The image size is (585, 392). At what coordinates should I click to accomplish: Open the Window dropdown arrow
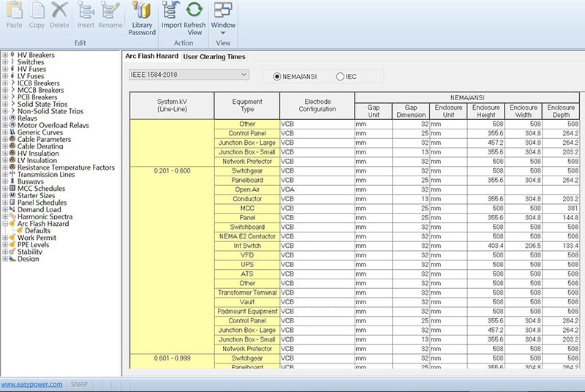[223, 33]
